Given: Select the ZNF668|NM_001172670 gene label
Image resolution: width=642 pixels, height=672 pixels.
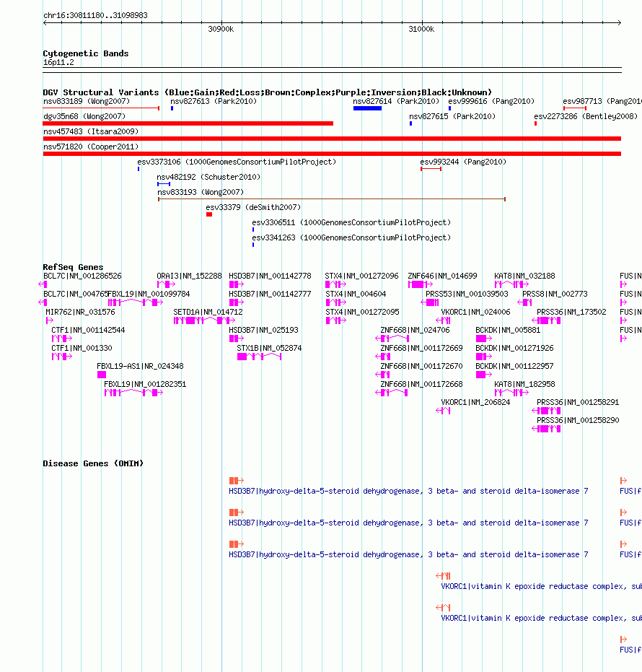Looking at the screenshot, I should [421, 366].
